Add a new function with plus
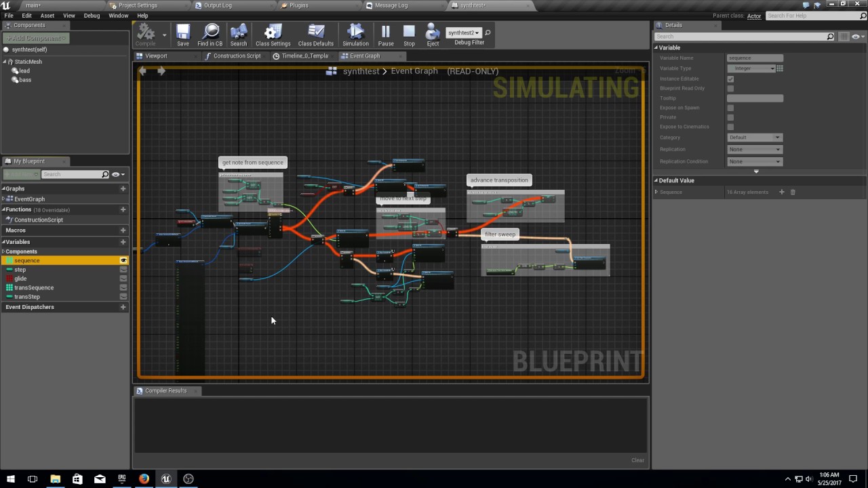 [123, 209]
